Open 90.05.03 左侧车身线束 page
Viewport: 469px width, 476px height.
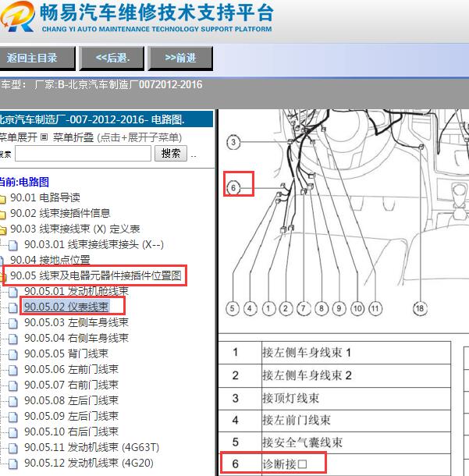click(x=76, y=322)
